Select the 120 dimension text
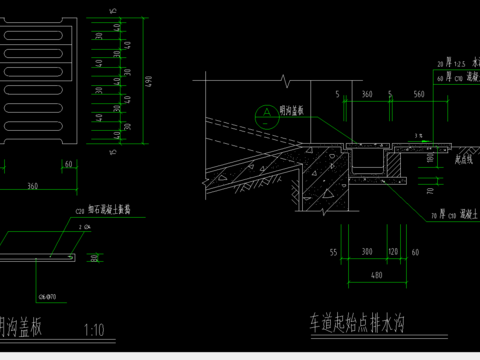Screen dimensions: 480x360 (393, 252)
